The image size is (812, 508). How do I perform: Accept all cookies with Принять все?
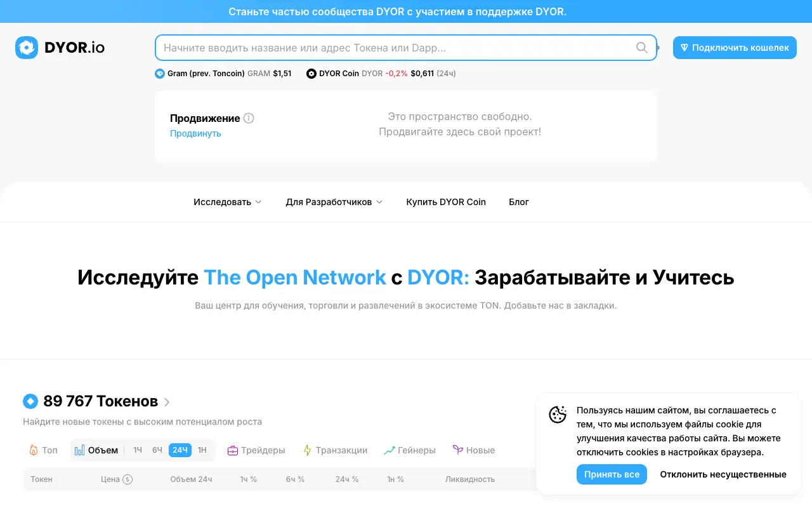(x=612, y=474)
